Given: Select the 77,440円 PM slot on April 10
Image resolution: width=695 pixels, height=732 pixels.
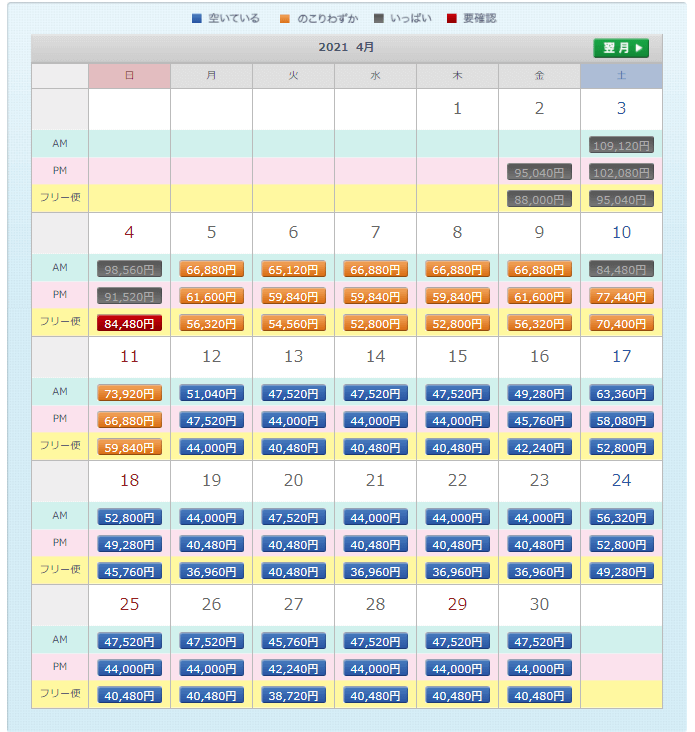Looking at the screenshot, I should pos(621,296).
